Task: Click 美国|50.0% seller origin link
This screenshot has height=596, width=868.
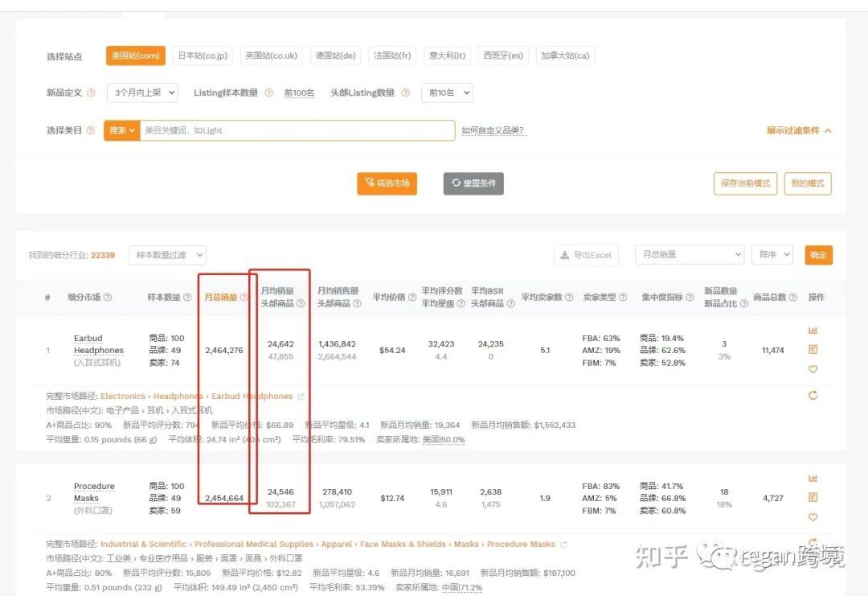Action: [x=444, y=439]
